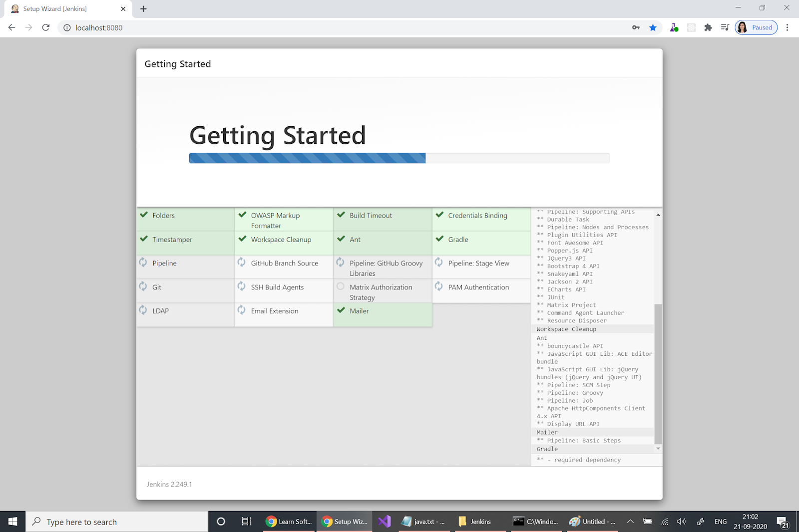This screenshot has width=799, height=532.
Task: View site information for localhost:8080
Action: click(67, 28)
